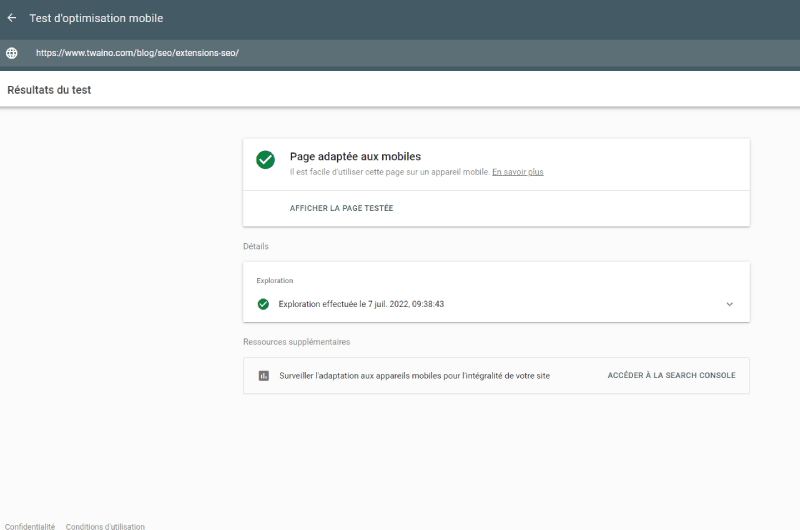Click the back arrow in the header
The width and height of the screenshot is (800, 530).
pyautogui.click(x=12, y=18)
